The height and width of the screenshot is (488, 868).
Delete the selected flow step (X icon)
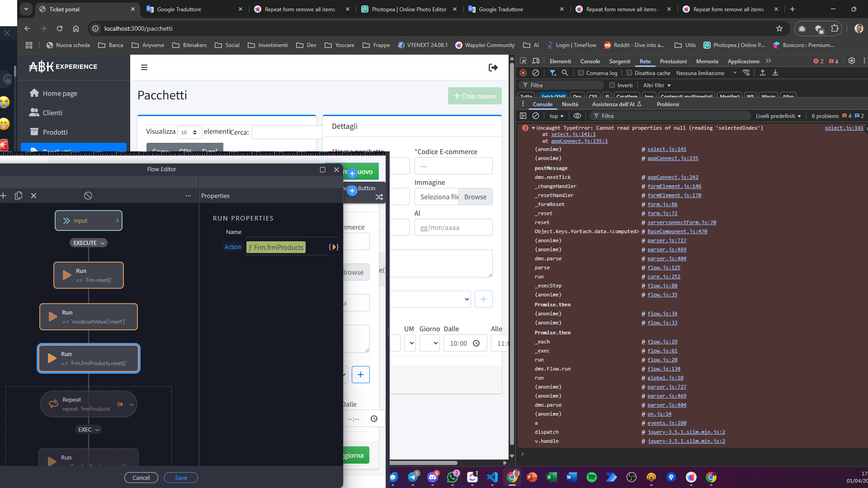(34, 196)
